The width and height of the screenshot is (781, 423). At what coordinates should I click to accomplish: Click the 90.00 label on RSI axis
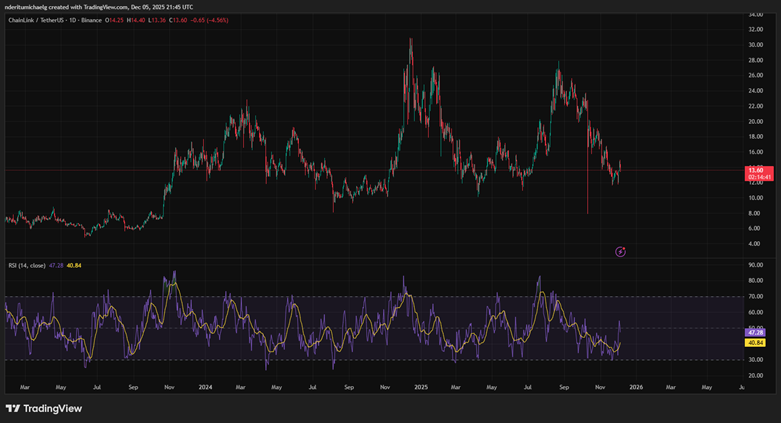click(x=756, y=266)
